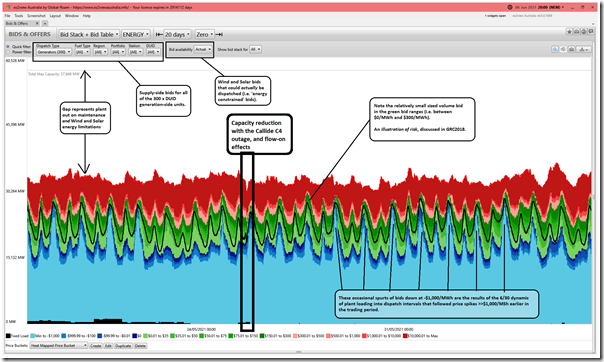
Task: Add a new tab with plus button
Action: [45, 23]
